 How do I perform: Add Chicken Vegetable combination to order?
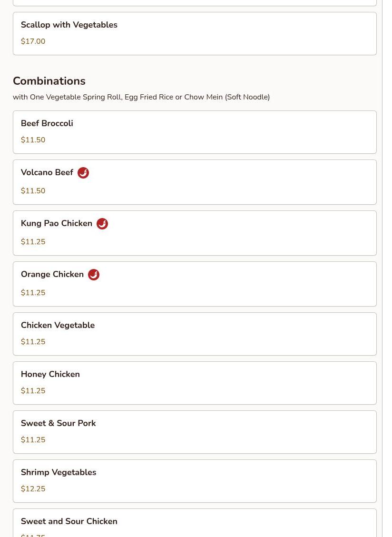pos(58,325)
